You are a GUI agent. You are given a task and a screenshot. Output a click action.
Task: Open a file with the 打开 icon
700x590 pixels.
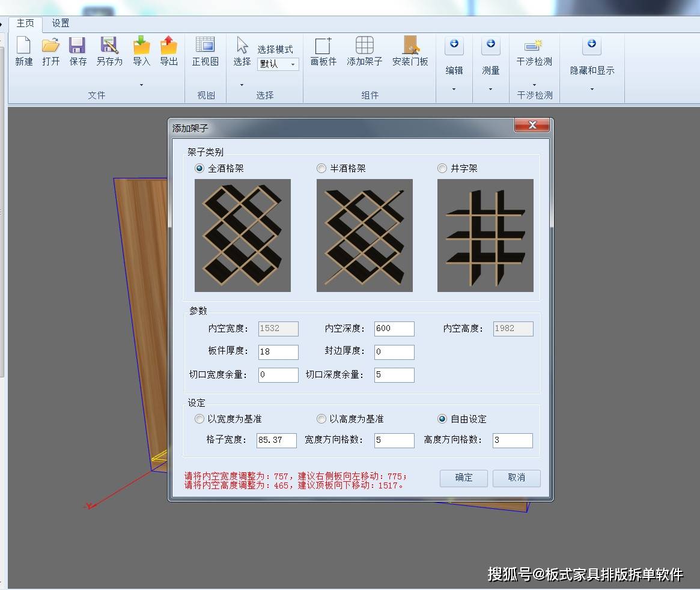click(51, 46)
